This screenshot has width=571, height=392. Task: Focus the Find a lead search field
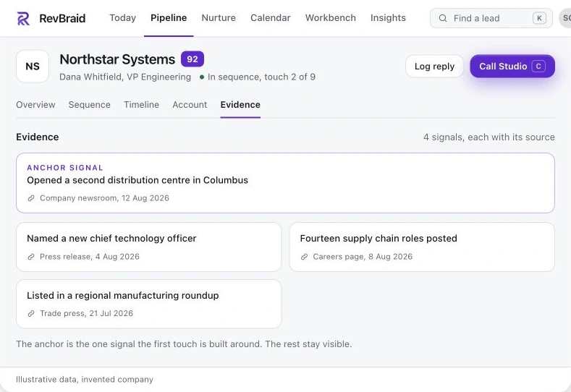(x=491, y=18)
